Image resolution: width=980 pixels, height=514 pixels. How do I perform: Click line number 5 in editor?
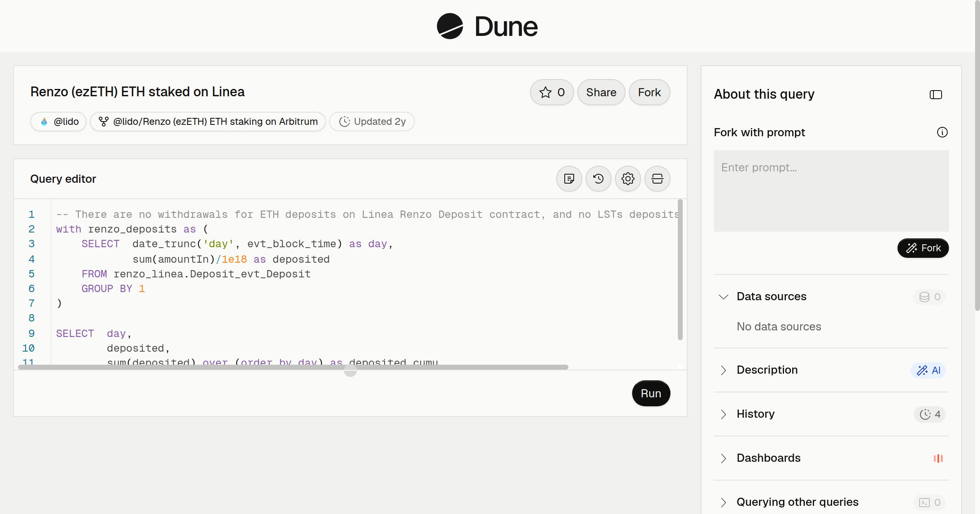[x=31, y=274]
